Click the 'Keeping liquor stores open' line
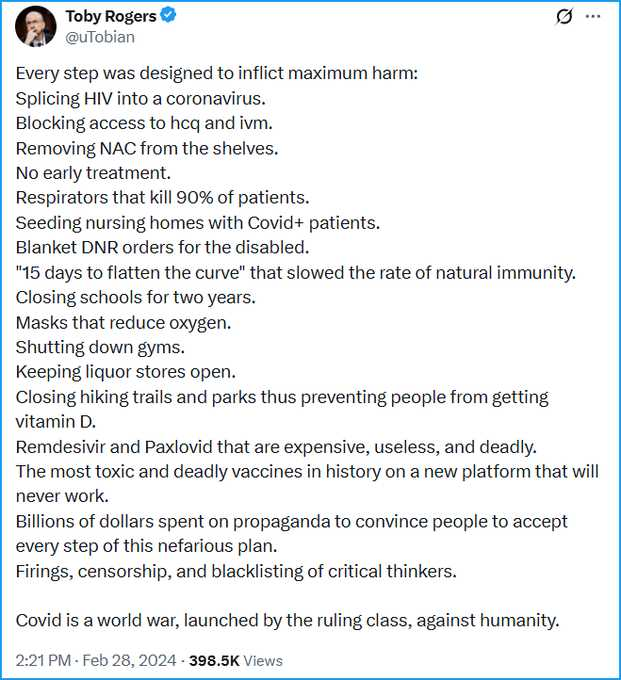Screen dimensions: 621x680 coord(126,372)
